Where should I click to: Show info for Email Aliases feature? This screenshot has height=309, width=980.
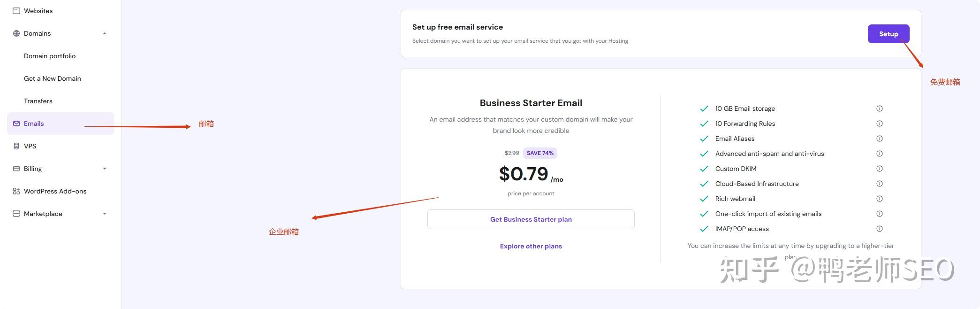(880, 139)
